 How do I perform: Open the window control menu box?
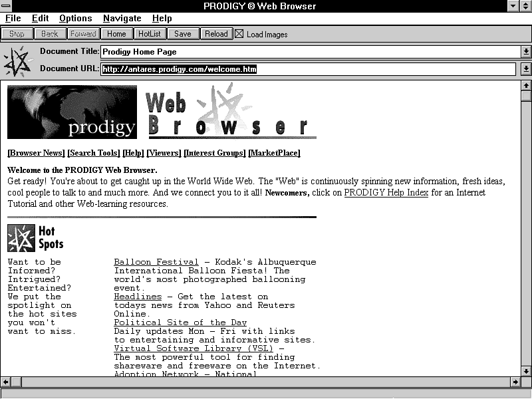tap(6, 6)
